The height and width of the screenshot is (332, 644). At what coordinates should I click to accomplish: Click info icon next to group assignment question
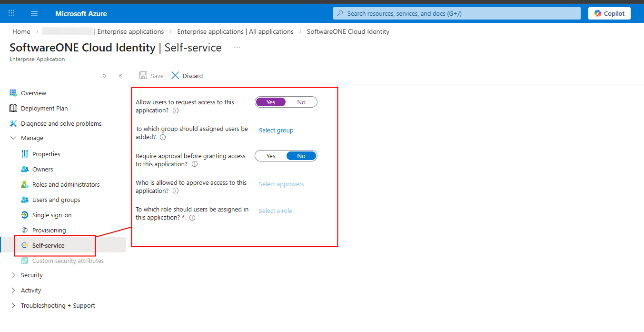click(x=163, y=137)
